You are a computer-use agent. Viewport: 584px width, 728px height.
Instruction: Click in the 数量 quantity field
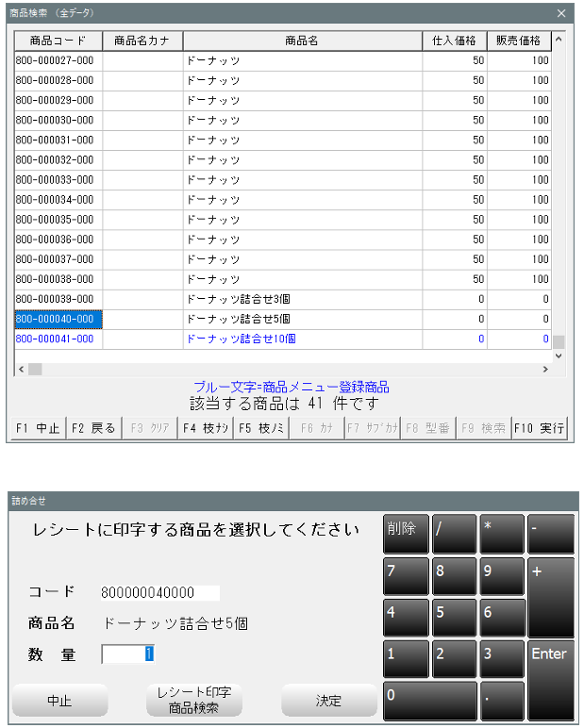pos(128,654)
